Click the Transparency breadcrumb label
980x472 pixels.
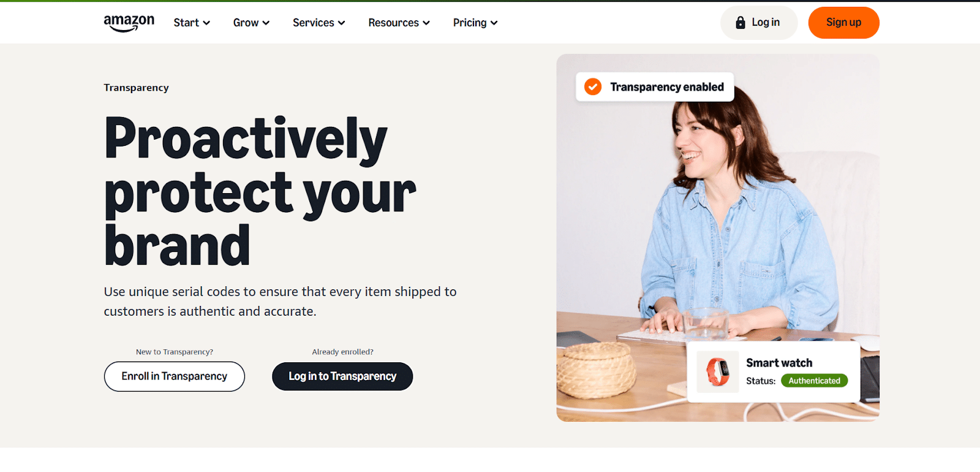tap(136, 88)
